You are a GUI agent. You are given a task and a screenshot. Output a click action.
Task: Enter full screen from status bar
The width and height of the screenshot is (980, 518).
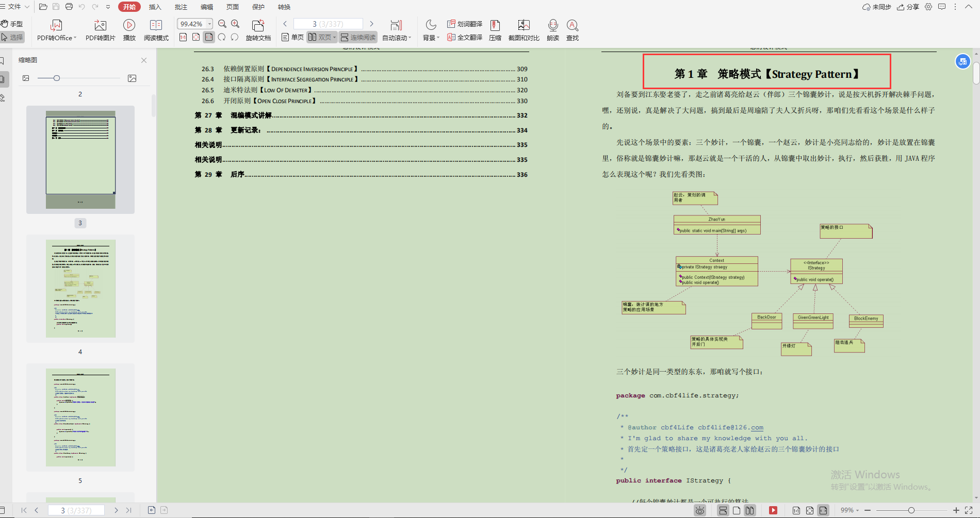pos(969,510)
